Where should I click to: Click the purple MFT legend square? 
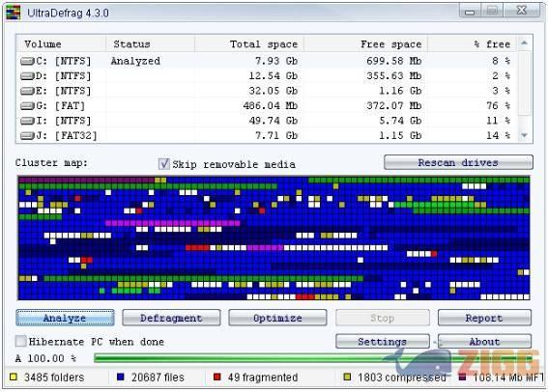click(x=462, y=377)
